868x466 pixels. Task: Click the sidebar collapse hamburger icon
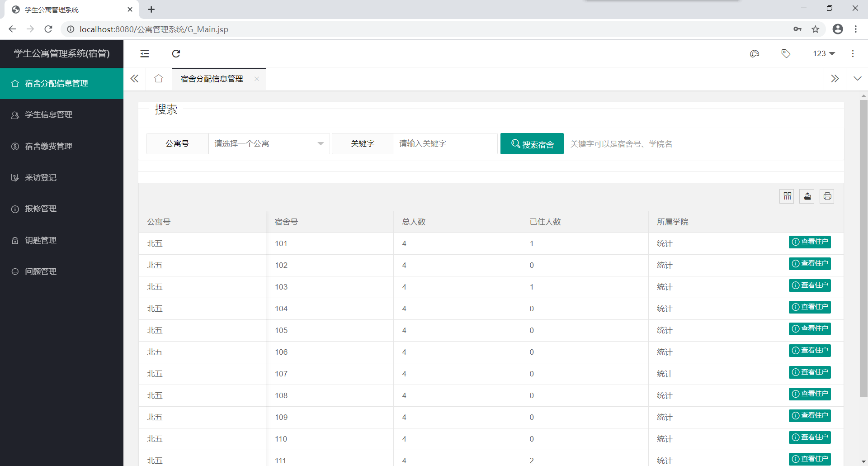145,53
